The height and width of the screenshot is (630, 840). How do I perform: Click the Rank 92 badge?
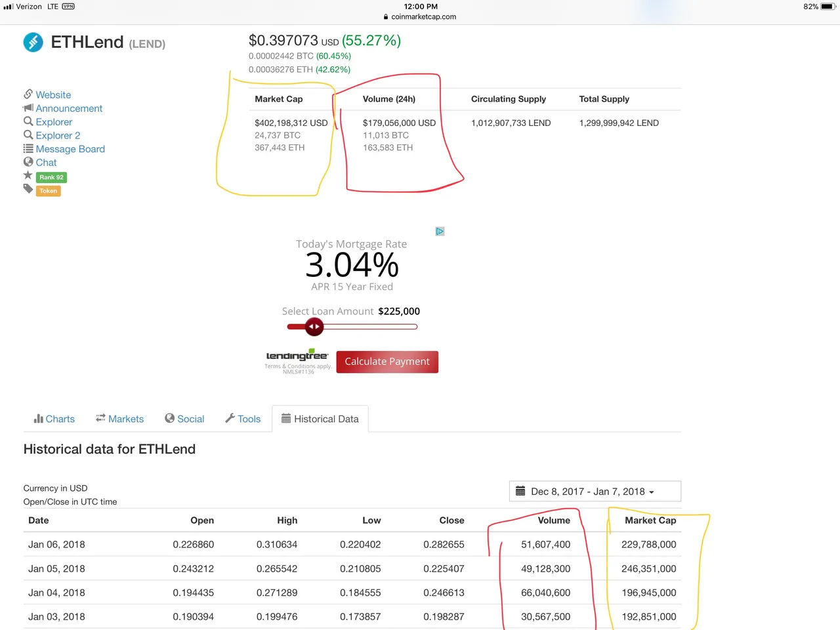51,177
